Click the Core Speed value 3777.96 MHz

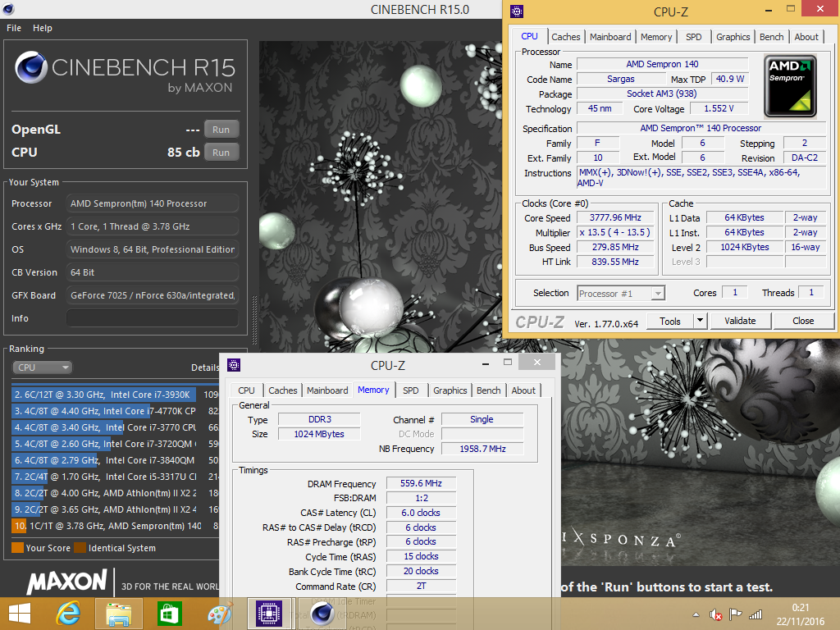[615, 217]
